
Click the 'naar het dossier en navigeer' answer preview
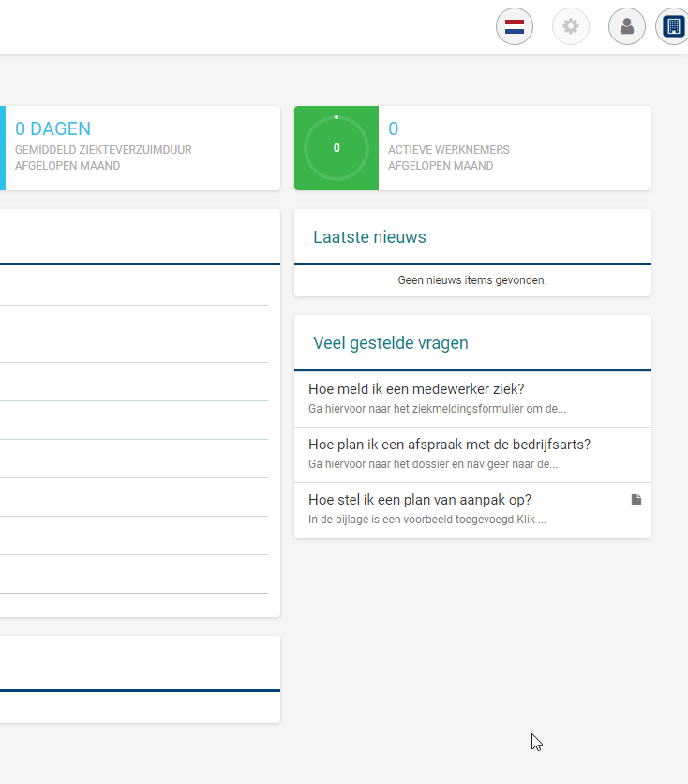point(433,464)
